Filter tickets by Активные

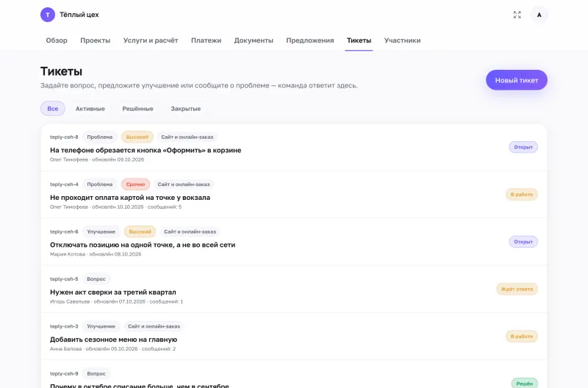[90, 109]
